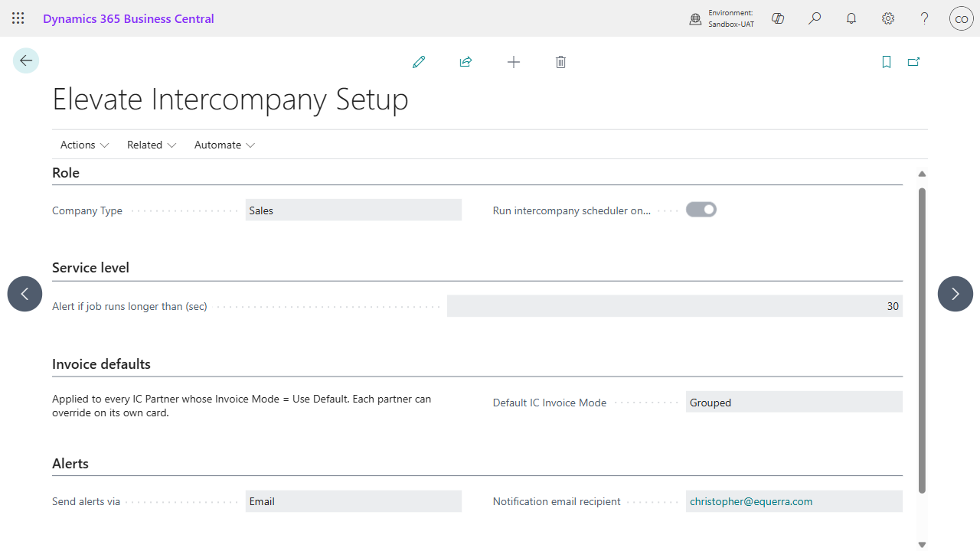Click the Company Type label
The height and width of the screenshot is (551, 980).
pyautogui.click(x=87, y=210)
